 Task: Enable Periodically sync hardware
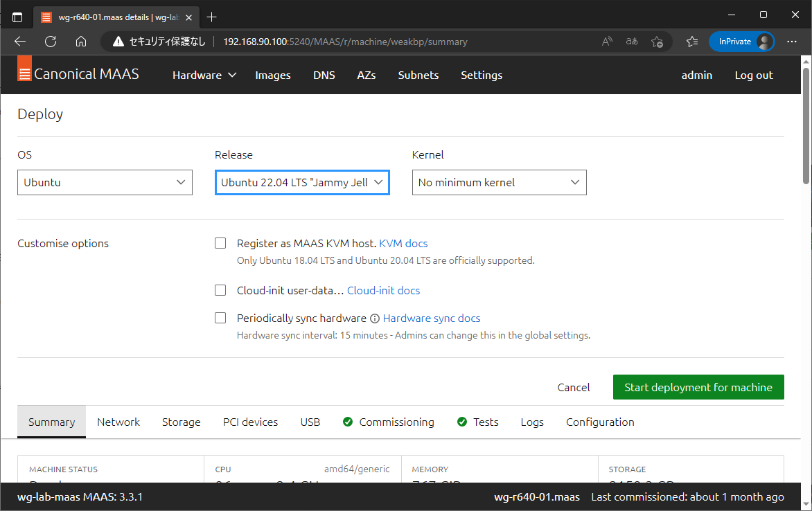coord(220,318)
